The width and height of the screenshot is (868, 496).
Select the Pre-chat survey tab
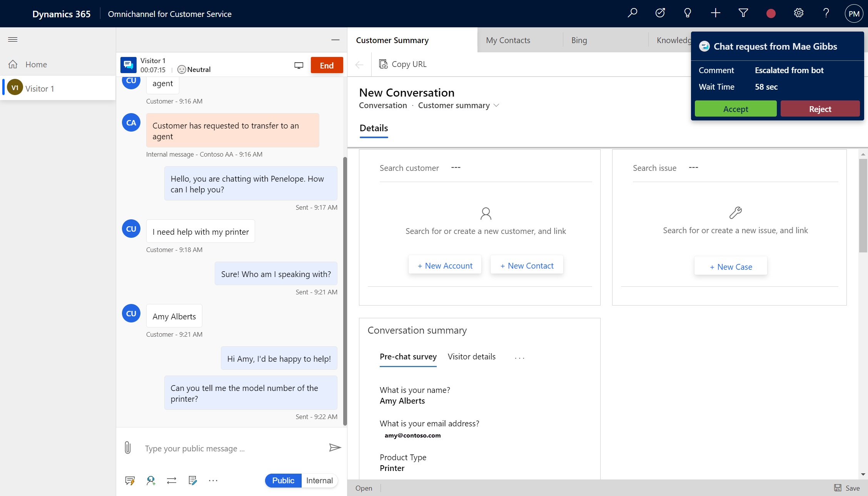(408, 356)
